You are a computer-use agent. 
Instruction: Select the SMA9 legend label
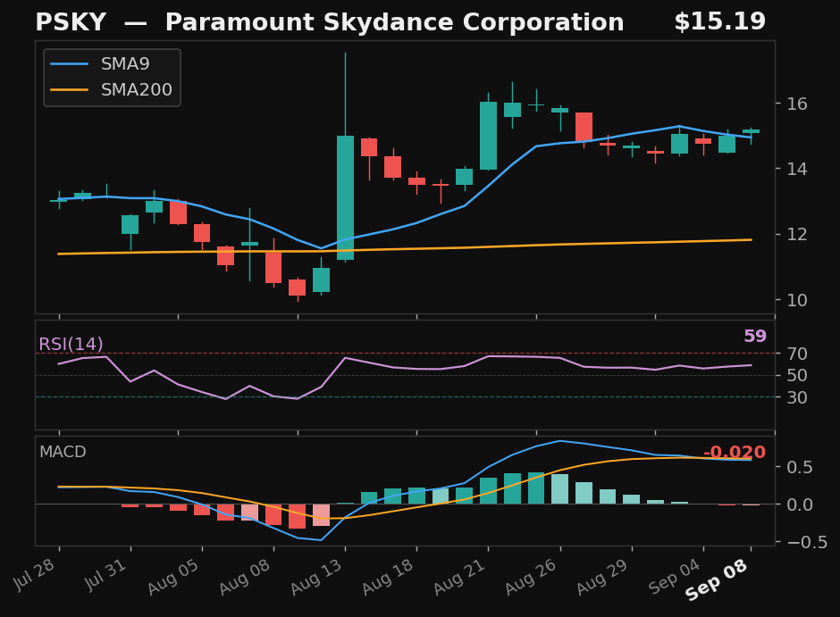pos(125,64)
